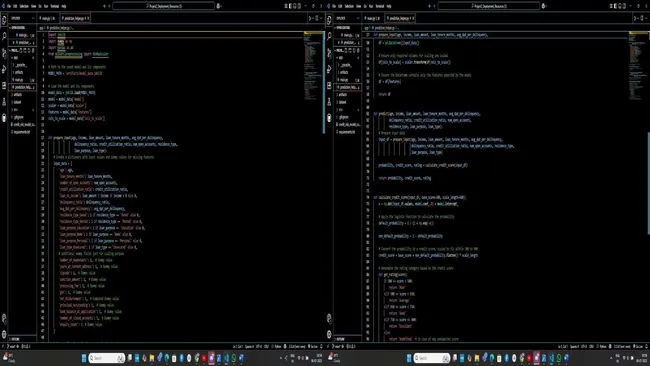Open Accounts icon in right window activity bar

coord(329,318)
